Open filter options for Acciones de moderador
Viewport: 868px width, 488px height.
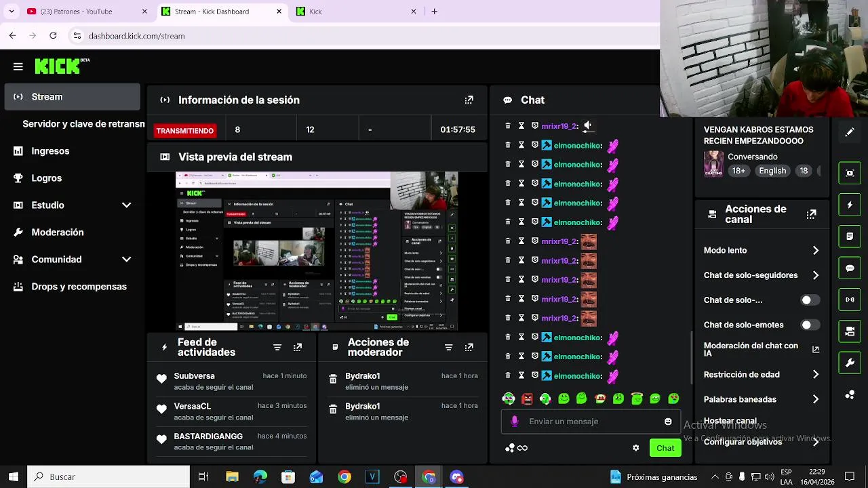[448, 347]
